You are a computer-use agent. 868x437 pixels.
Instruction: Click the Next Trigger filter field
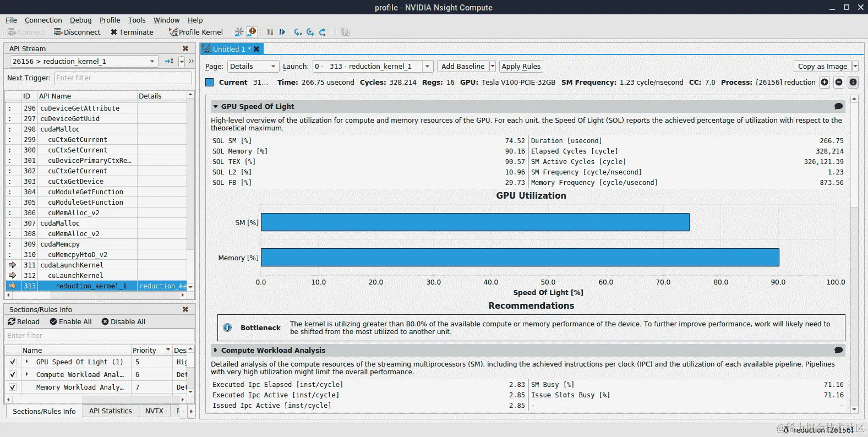pyautogui.click(x=123, y=78)
